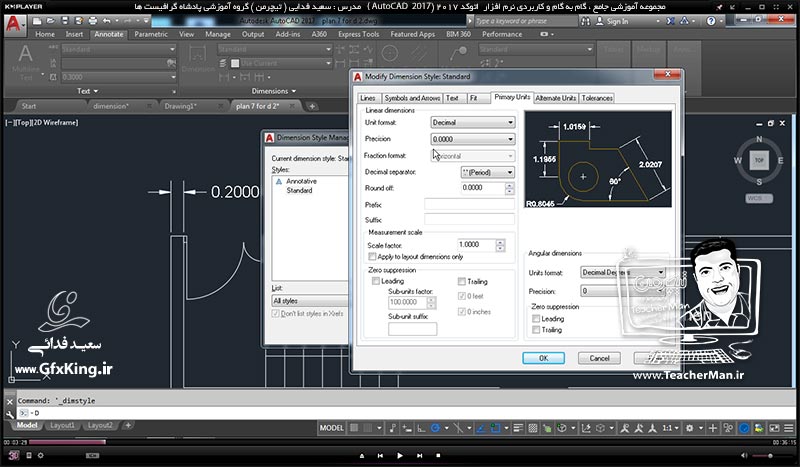This screenshot has width=800, height=467.
Task: Expand the Text panel dropdown arrow
Action: [96, 91]
